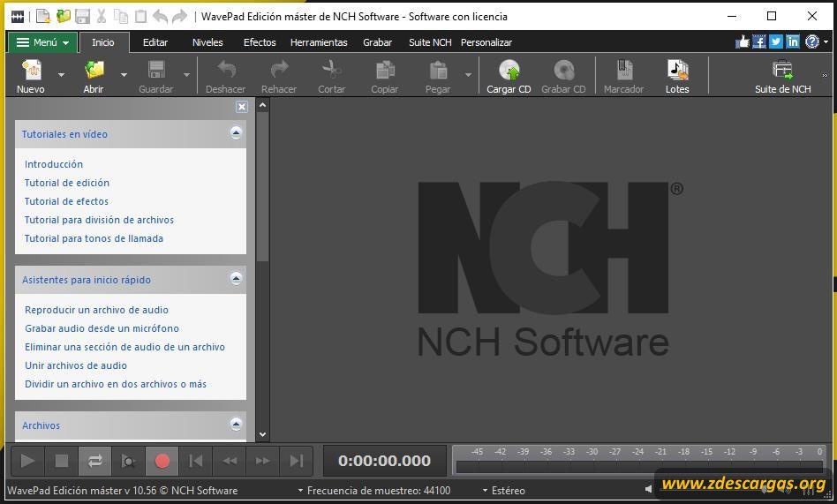Switch to the Niveles tab
Image resolution: width=837 pixels, height=504 pixels.
[207, 42]
